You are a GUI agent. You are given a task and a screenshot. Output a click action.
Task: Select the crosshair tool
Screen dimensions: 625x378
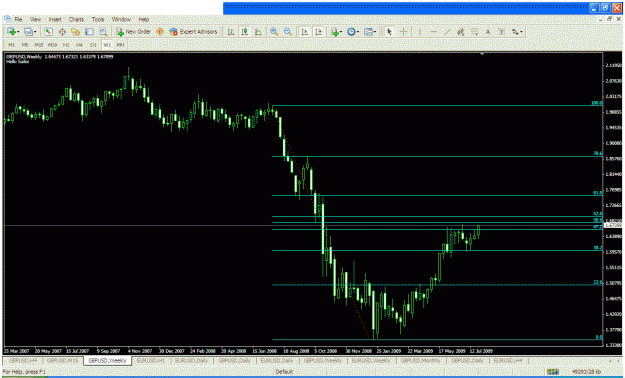tap(403, 32)
